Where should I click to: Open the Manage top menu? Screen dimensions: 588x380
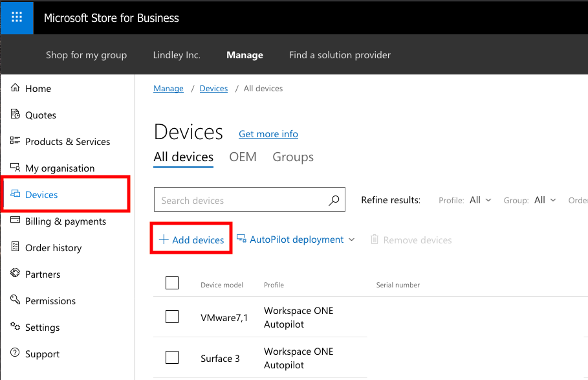(245, 55)
